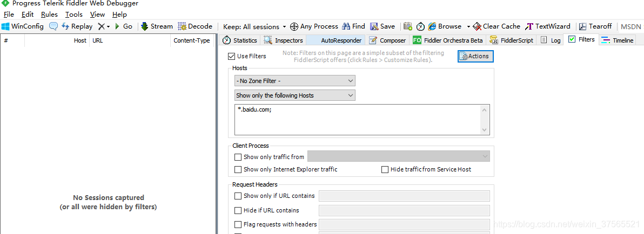The width and height of the screenshot is (644, 234).
Task: Click Fiddler app icon in title bar
Action: 5,3
